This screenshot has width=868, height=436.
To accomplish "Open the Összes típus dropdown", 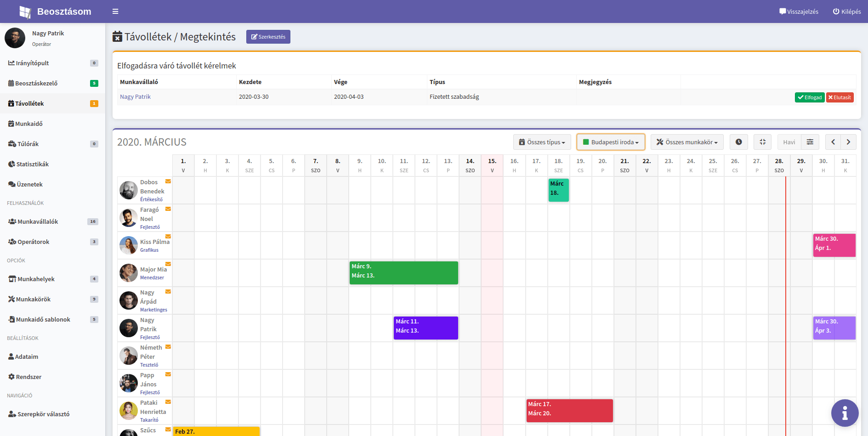I will pos(542,142).
